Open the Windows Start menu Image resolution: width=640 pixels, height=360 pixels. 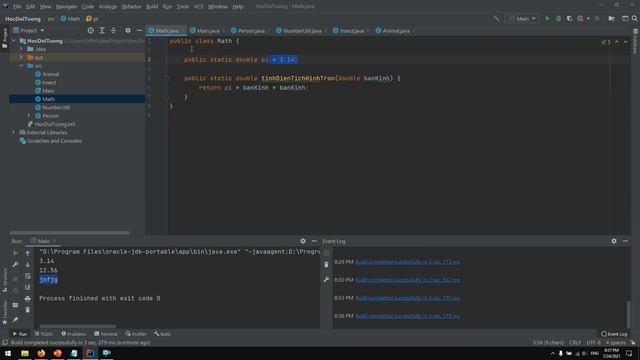point(8,353)
